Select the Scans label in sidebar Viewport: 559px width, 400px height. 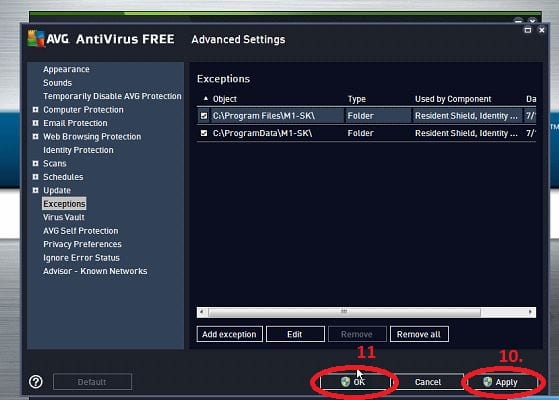point(55,163)
